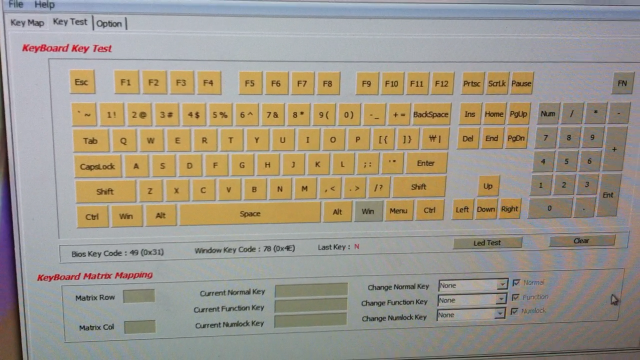Click the Esc key on the test keyboard

pos(82,82)
